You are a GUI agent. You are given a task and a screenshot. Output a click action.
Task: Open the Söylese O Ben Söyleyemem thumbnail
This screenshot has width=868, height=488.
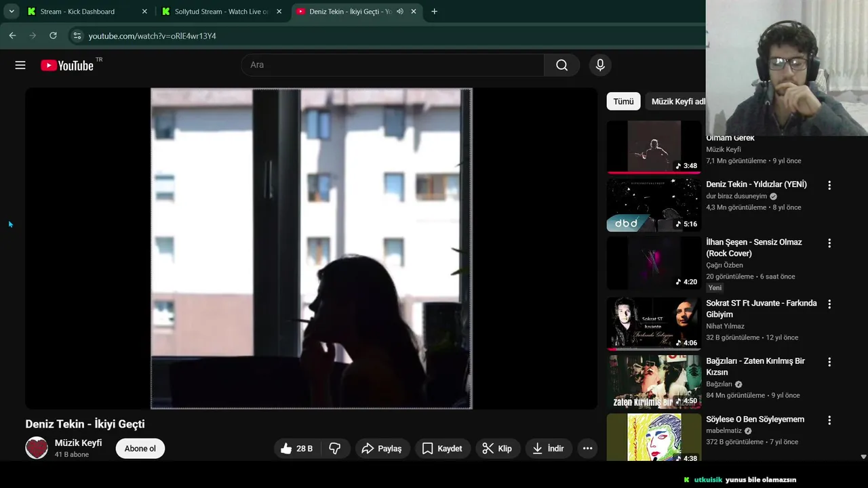(654, 438)
